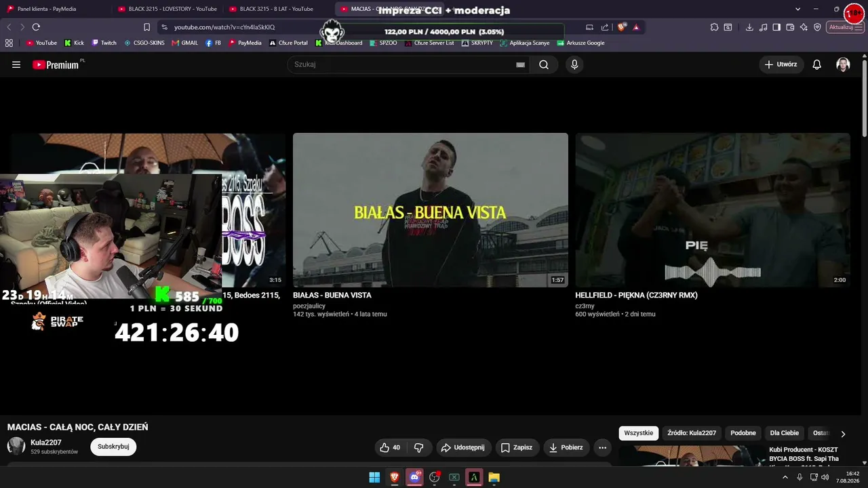
Task: Open the Twitch bookmark
Action: point(104,43)
